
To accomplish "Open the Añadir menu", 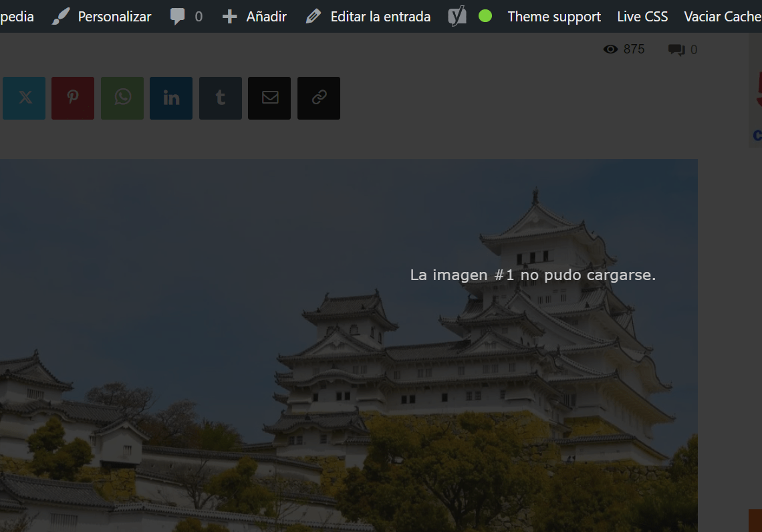I will click(x=266, y=17).
